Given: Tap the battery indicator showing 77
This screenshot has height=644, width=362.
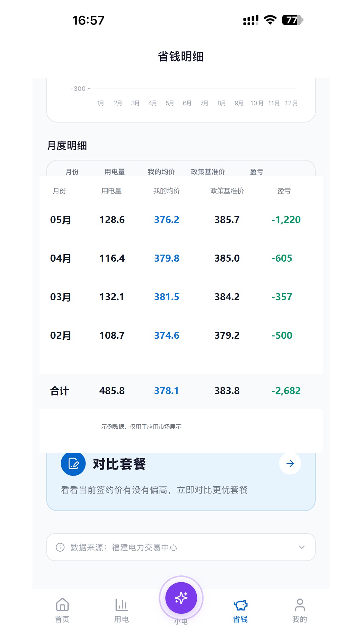Looking at the screenshot, I should click(293, 20).
